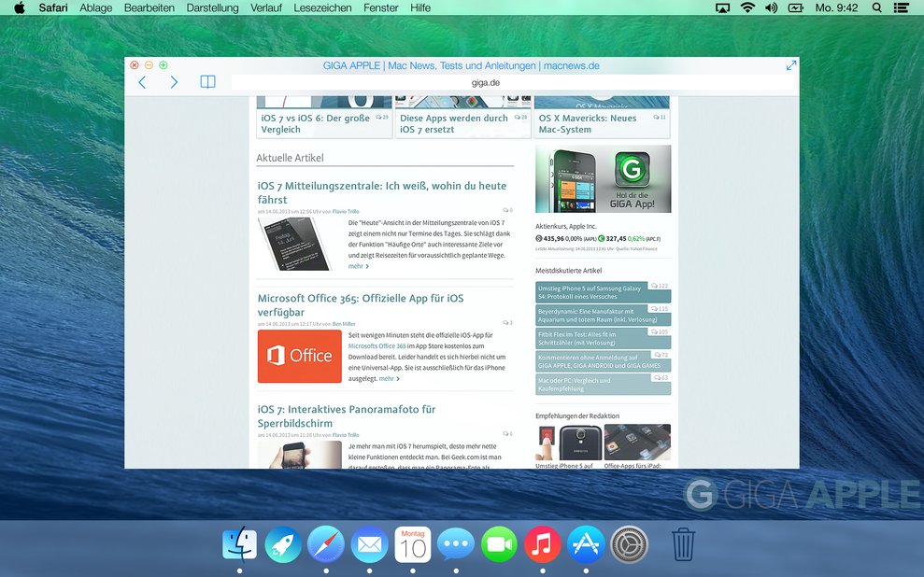This screenshot has height=577, width=924.
Task: Open Mail icon in dock
Action: click(369, 544)
